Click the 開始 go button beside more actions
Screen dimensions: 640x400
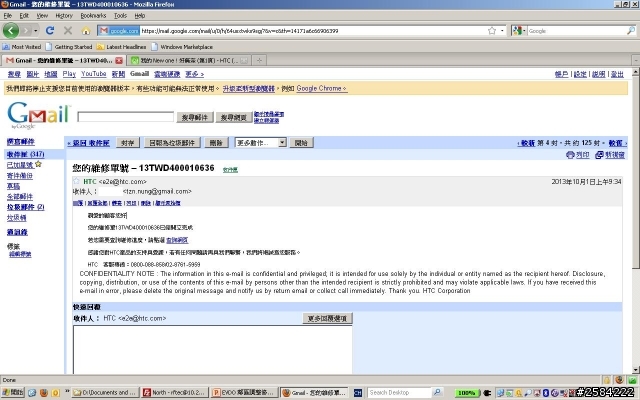[301, 143]
